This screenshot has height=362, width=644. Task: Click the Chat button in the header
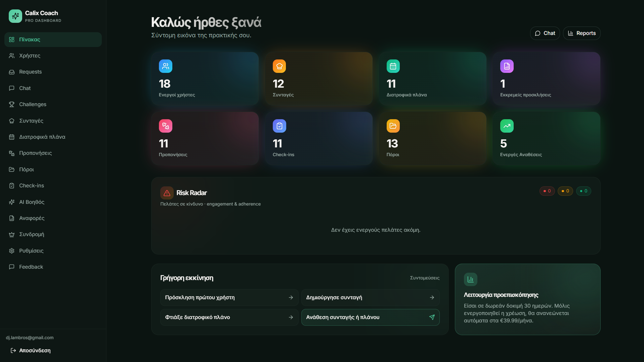coord(545,33)
